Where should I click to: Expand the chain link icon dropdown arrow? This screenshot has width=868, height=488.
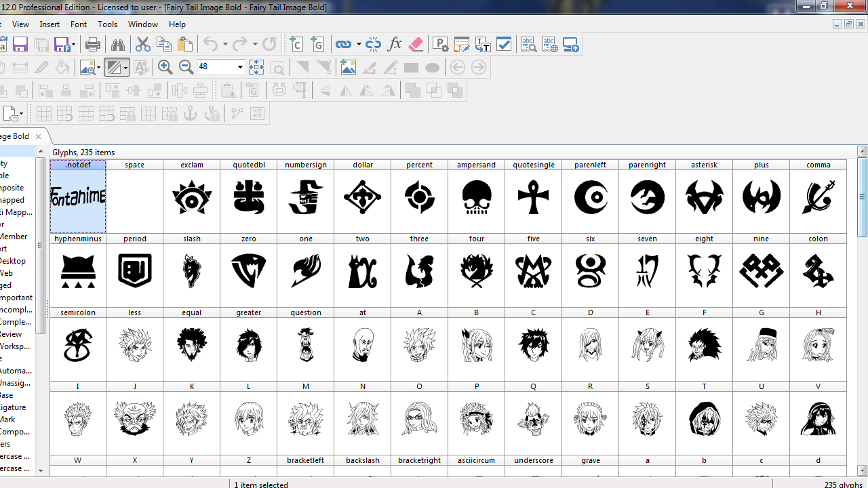[359, 45]
